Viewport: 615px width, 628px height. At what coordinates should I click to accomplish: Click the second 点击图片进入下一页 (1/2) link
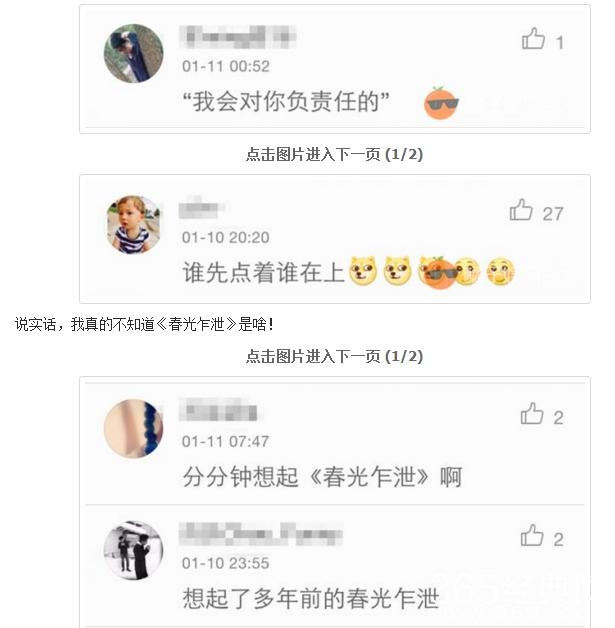334,356
